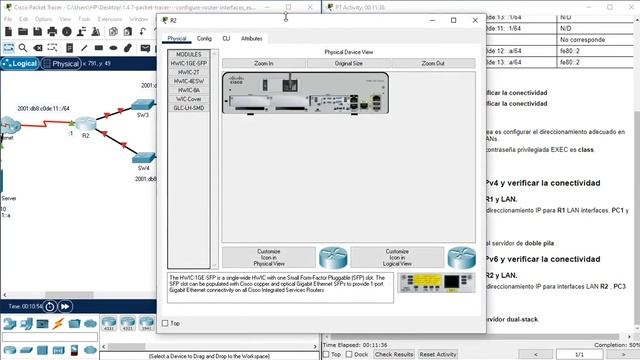Pick the 1941 router model
The image size is (640, 360).
point(147,323)
